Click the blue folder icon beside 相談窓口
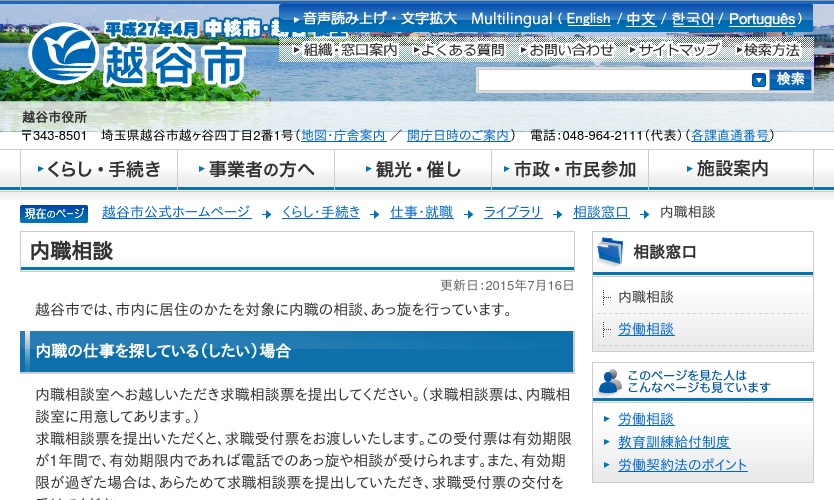The width and height of the screenshot is (834, 500). coord(609,252)
